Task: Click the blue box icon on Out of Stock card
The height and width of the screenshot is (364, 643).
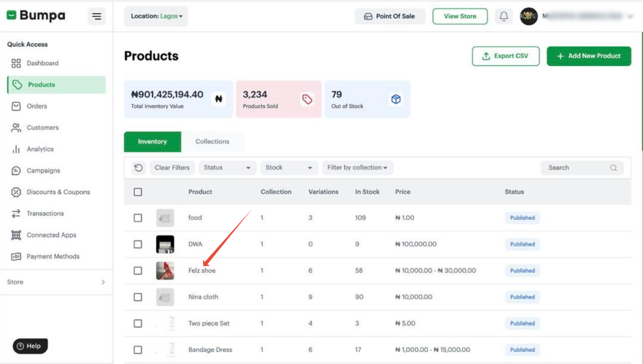Action: point(396,99)
